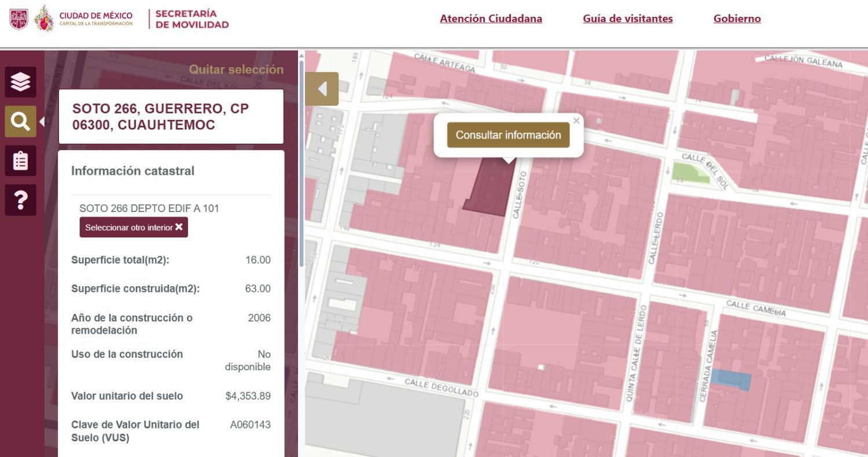Open the clipboard report icon

(21, 160)
